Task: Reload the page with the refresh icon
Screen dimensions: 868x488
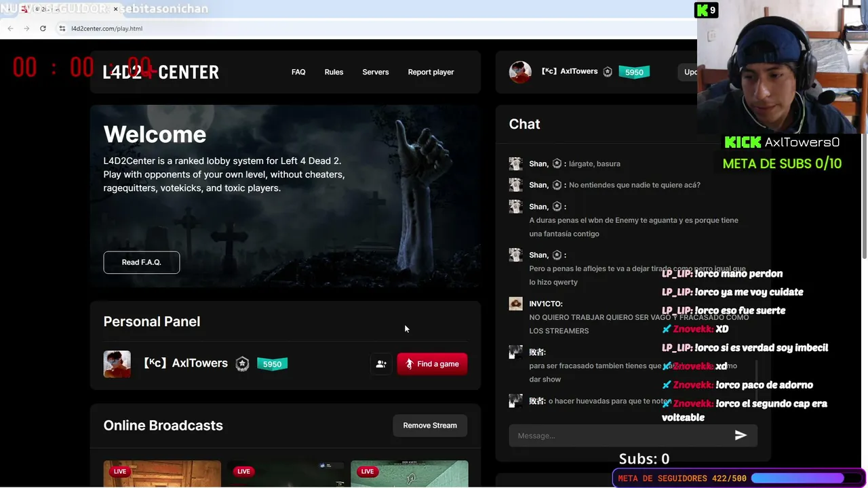Action: 43,28
